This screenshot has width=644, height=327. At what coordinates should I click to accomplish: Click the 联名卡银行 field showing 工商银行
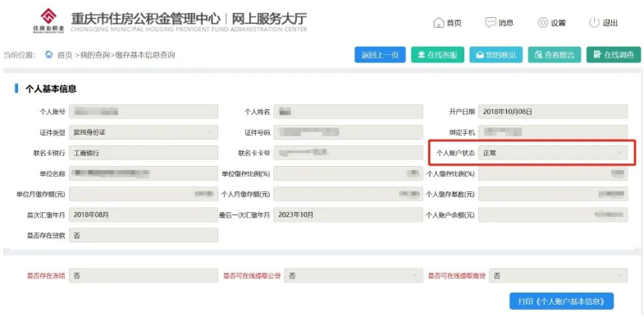(144, 153)
